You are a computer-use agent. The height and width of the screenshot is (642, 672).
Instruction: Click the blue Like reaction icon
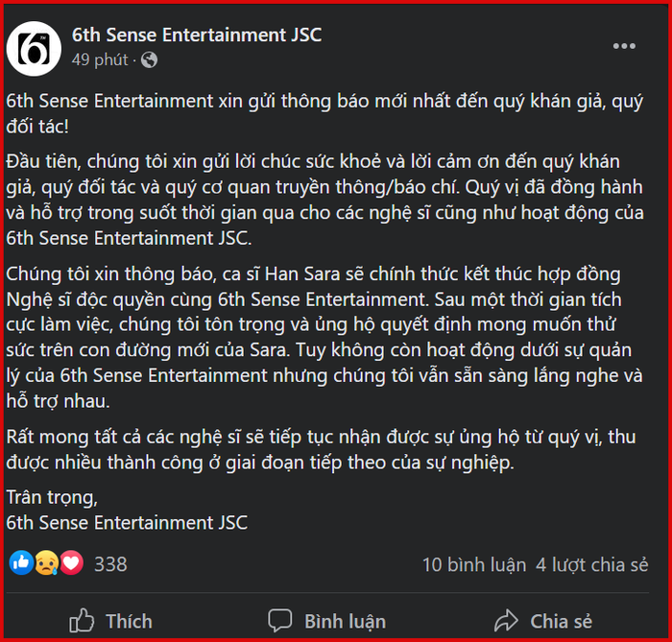(20, 563)
